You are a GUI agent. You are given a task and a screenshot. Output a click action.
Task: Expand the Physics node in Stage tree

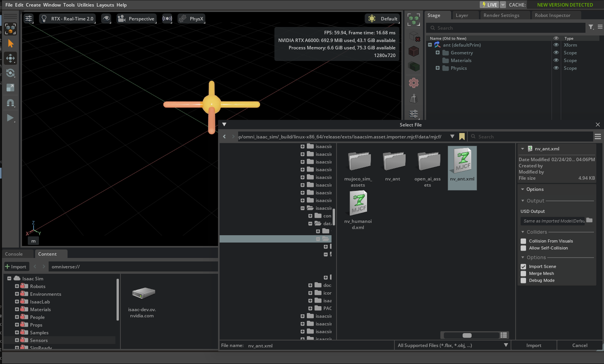(438, 68)
